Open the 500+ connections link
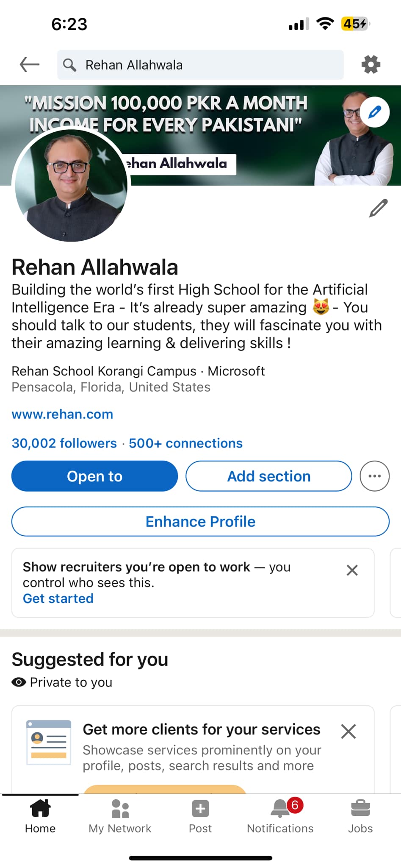 (x=185, y=443)
